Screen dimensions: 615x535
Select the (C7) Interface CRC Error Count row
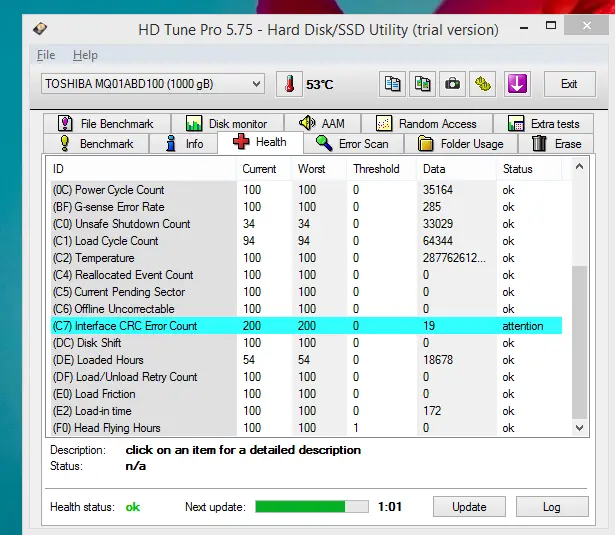click(306, 326)
